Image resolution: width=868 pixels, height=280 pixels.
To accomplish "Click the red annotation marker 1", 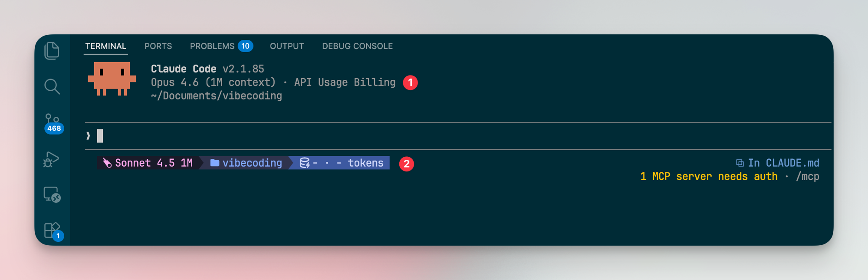I will [410, 82].
